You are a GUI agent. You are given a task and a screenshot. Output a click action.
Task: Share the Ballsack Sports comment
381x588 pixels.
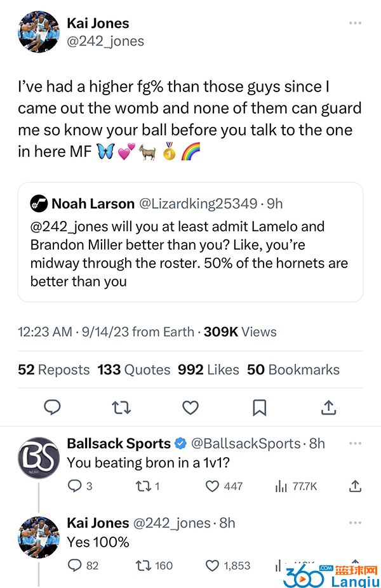[x=355, y=486]
